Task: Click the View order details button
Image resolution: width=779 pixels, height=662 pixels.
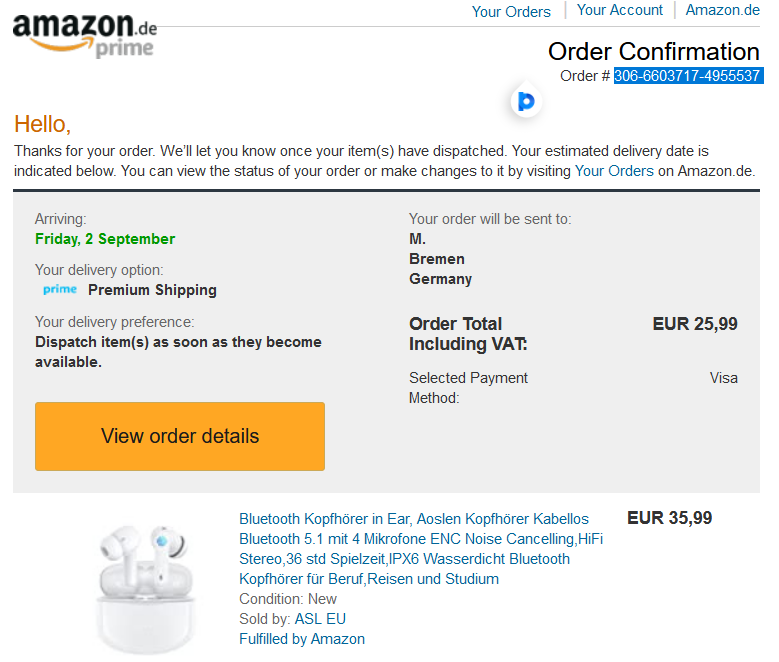Action: click(x=180, y=436)
